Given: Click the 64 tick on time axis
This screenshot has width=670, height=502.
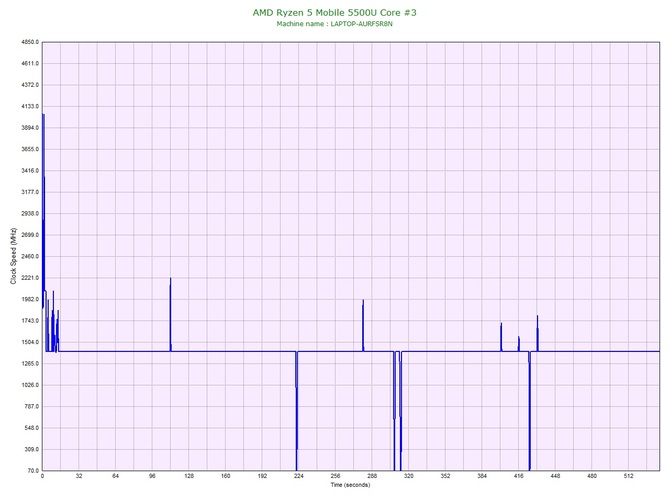Looking at the screenshot, I should coord(115,476).
